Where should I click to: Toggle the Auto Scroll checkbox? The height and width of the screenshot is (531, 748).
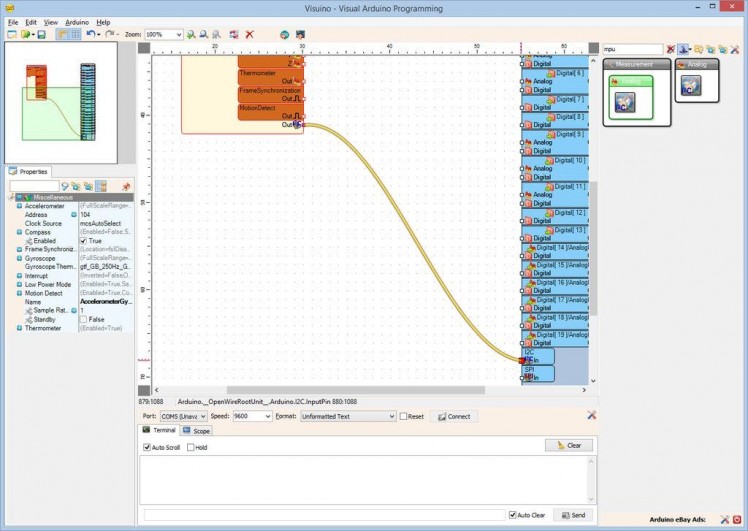tap(147, 447)
